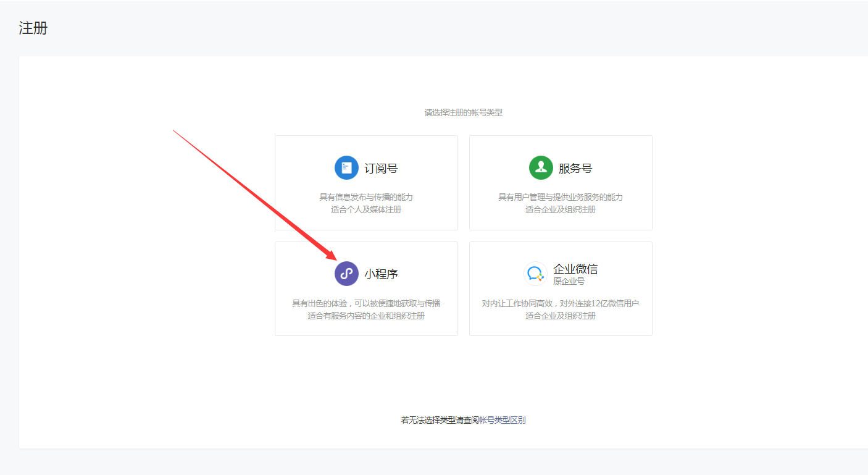The width and height of the screenshot is (868, 475).
Task: Click the purple 小程序 icon
Action: (x=346, y=274)
